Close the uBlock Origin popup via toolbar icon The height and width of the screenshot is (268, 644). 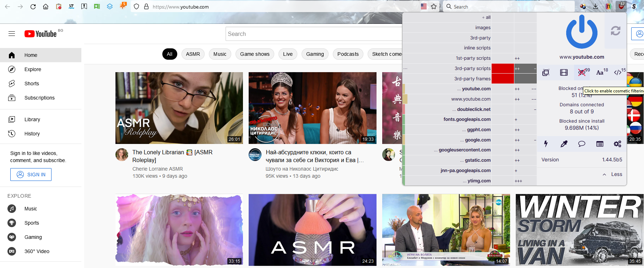click(621, 6)
